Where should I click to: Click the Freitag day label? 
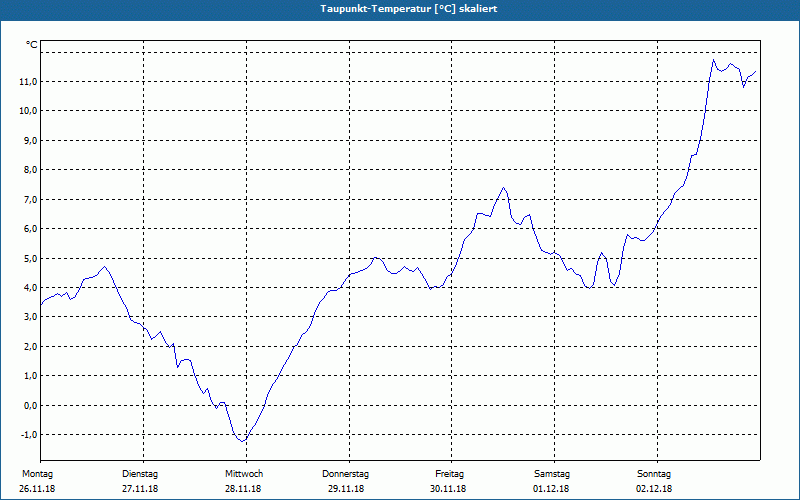click(449, 474)
